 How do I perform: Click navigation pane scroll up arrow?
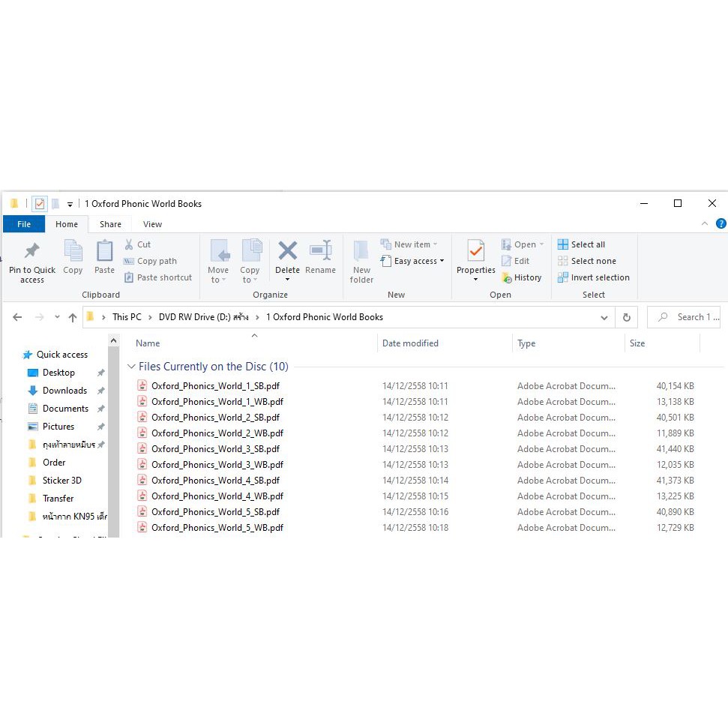114,341
